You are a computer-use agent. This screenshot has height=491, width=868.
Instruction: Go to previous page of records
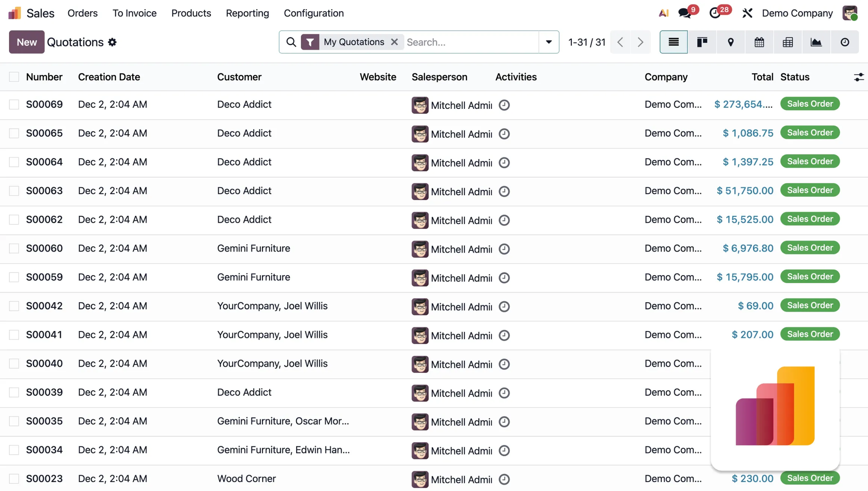pyautogui.click(x=620, y=42)
